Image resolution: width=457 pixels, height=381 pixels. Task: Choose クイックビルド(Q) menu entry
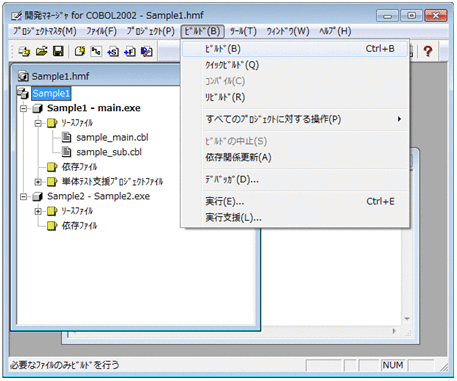[x=295, y=65]
